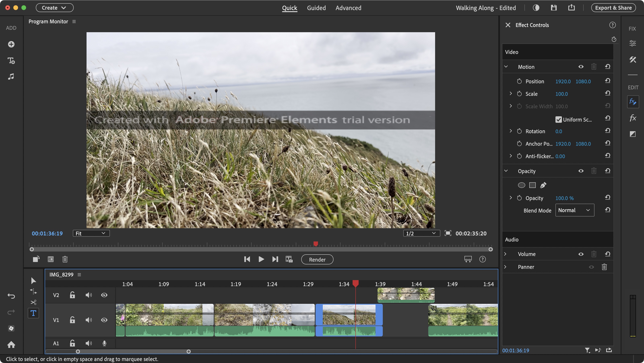Image resolution: width=644 pixels, height=363 pixels.
Task: Select the rectangle mask tool
Action: click(x=533, y=185)
